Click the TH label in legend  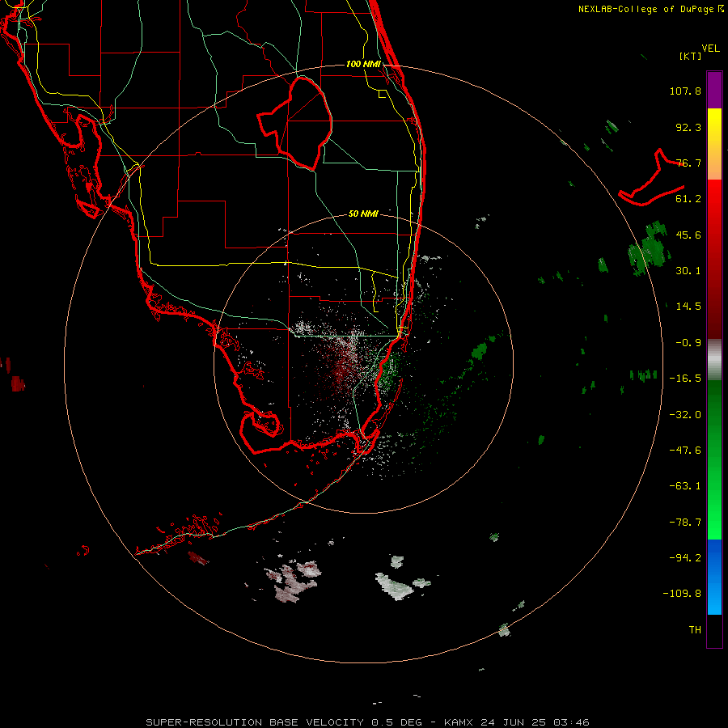click(x=695, y=630)
